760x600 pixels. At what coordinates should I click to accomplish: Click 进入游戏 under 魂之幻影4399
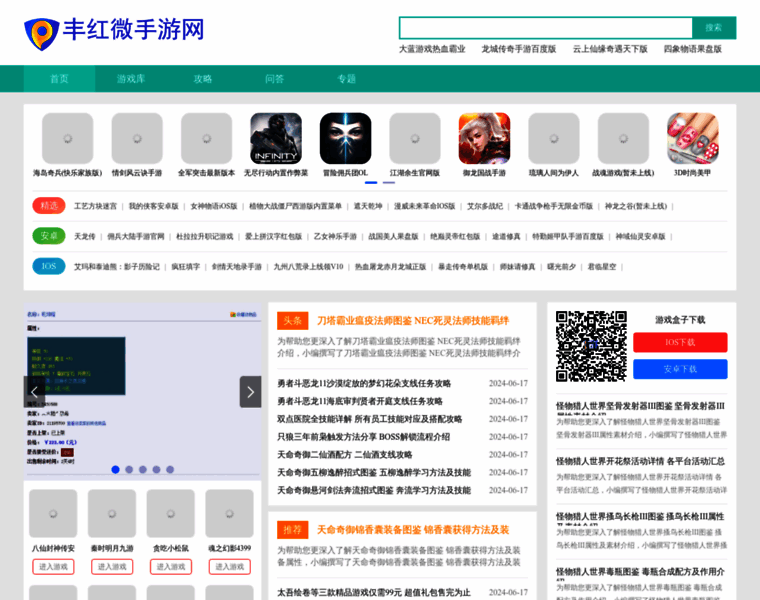pos(230,567)
